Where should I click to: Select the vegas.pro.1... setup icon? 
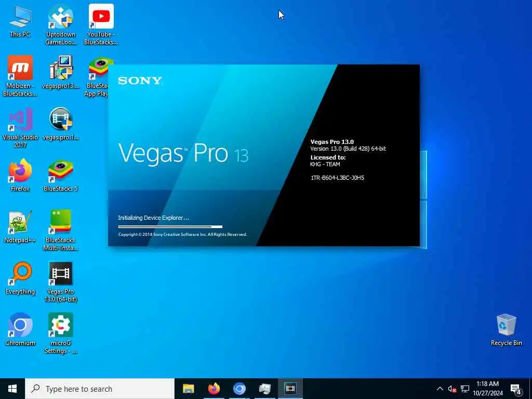tap(61, 124)
